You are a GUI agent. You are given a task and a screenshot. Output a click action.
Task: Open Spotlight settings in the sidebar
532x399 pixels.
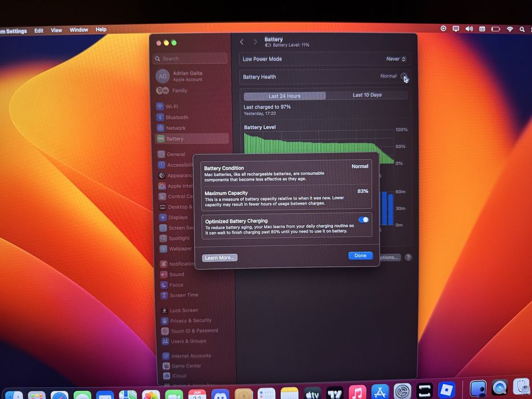174,238
